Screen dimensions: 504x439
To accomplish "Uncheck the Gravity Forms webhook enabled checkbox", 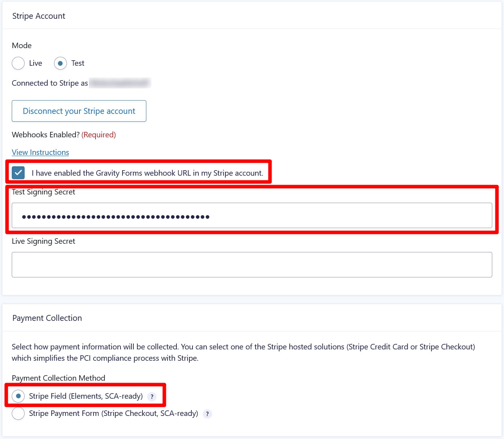I will [18, 173].
